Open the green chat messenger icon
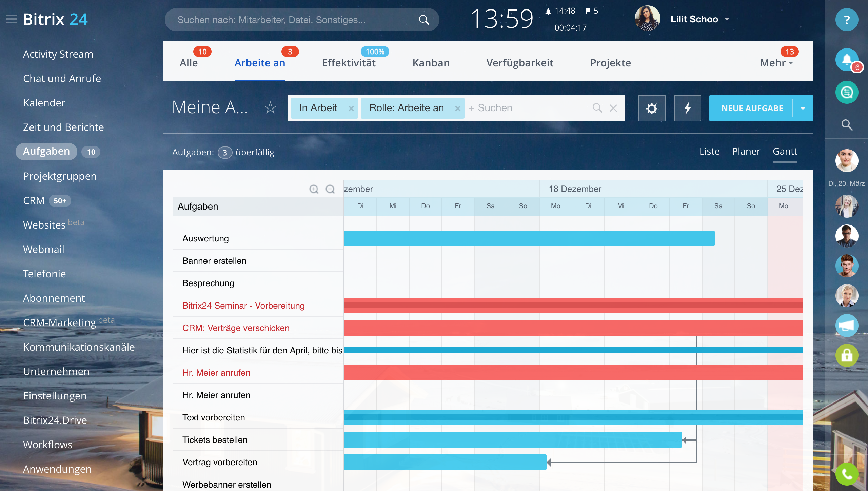868x491 pixels. point(847,92)
